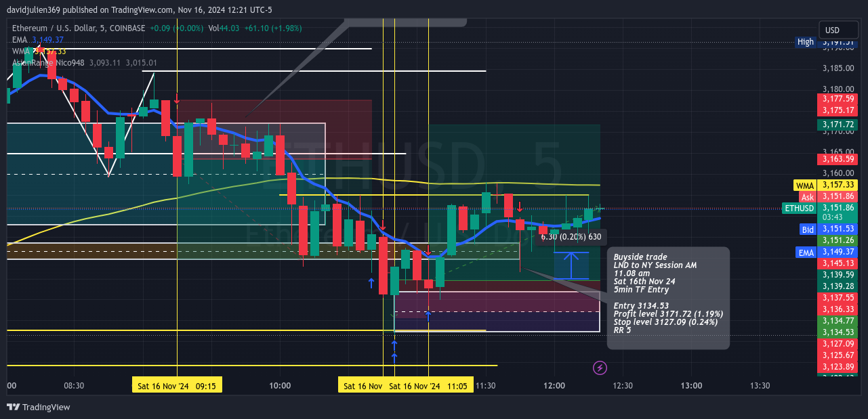This screenshot has width=868, height=419.
Task: Click the 12:00 time axis label
Action: [x=554, y=386]
